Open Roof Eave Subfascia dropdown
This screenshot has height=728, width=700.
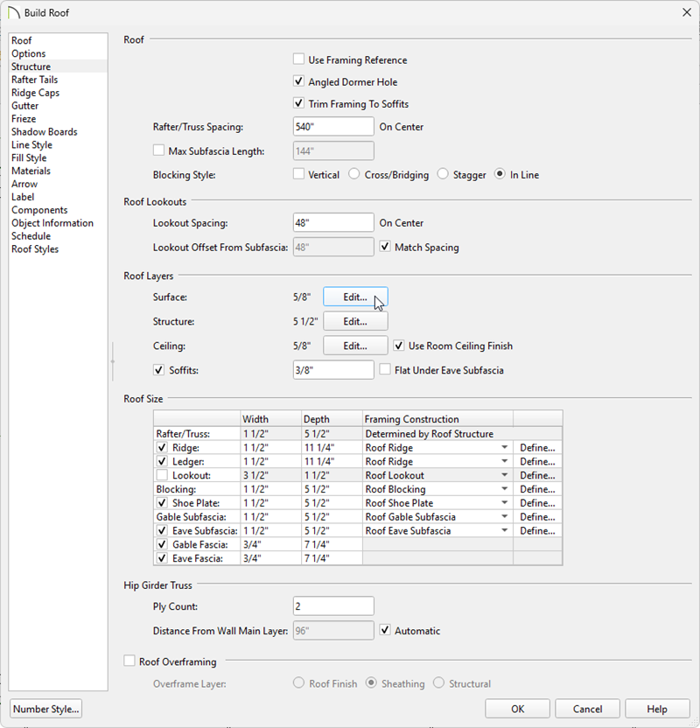504,530
